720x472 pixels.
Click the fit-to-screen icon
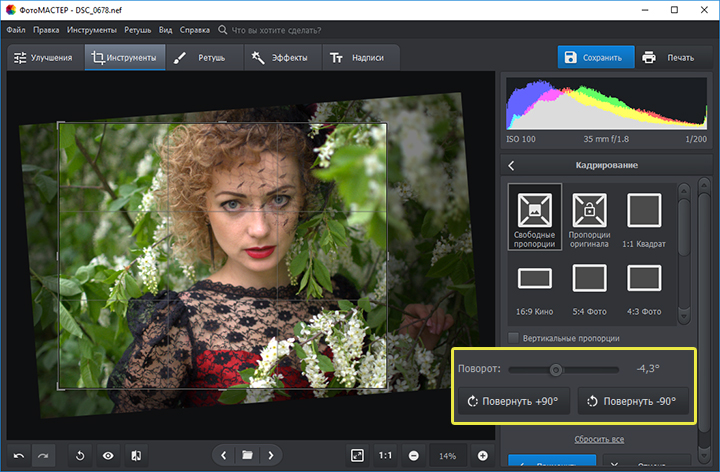pyautogui.click(x=357, y=455)
